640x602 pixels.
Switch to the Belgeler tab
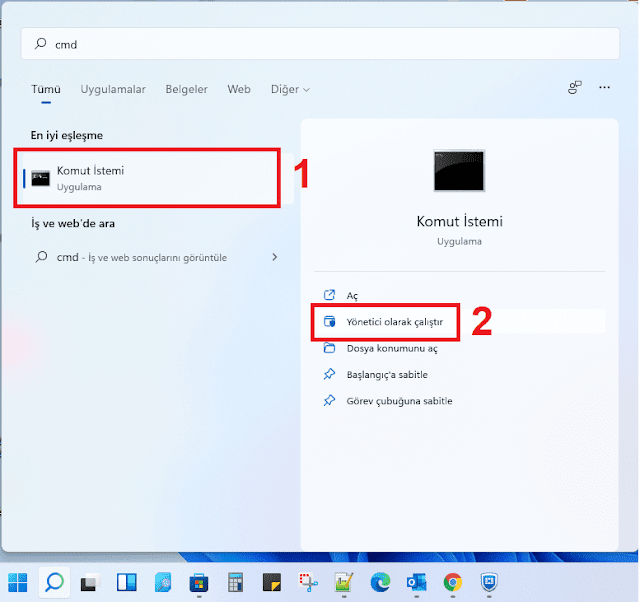point(187,89)
